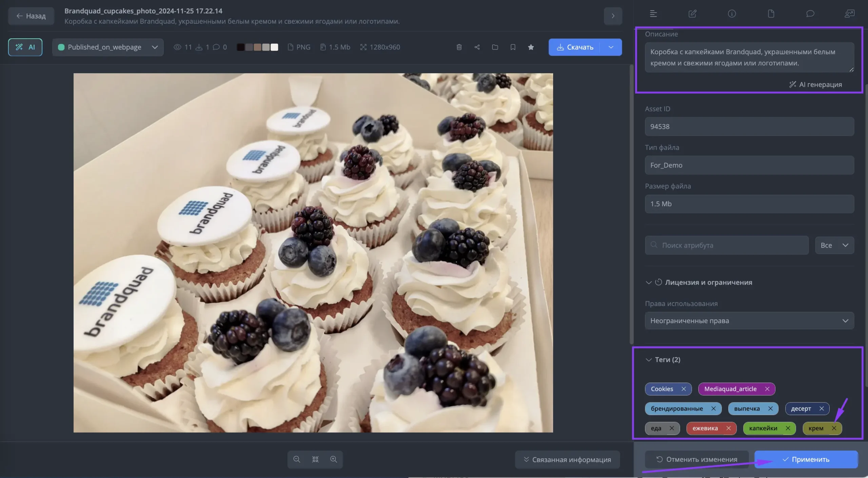Click the trash delete icon
Viewport: 868px width, 478px height.
459,47
